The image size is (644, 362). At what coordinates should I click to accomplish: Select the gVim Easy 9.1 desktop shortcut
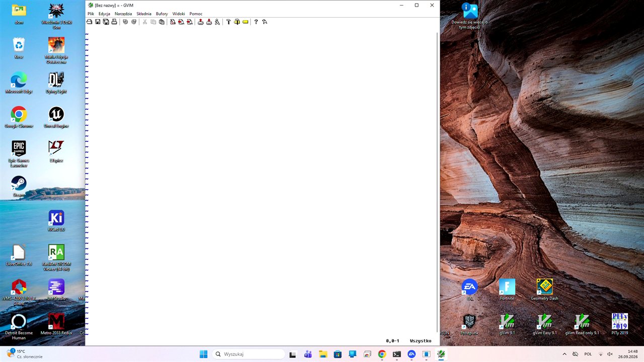(x=544, y=324)
